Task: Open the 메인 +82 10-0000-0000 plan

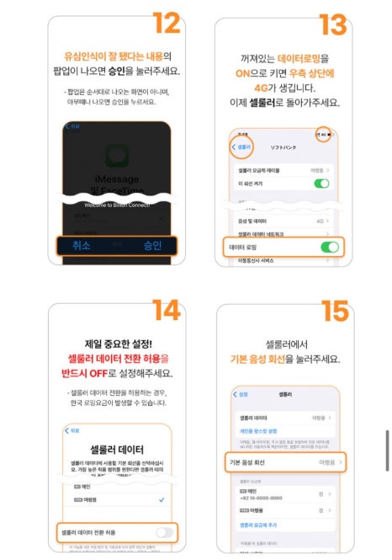Action: [285, 494]
